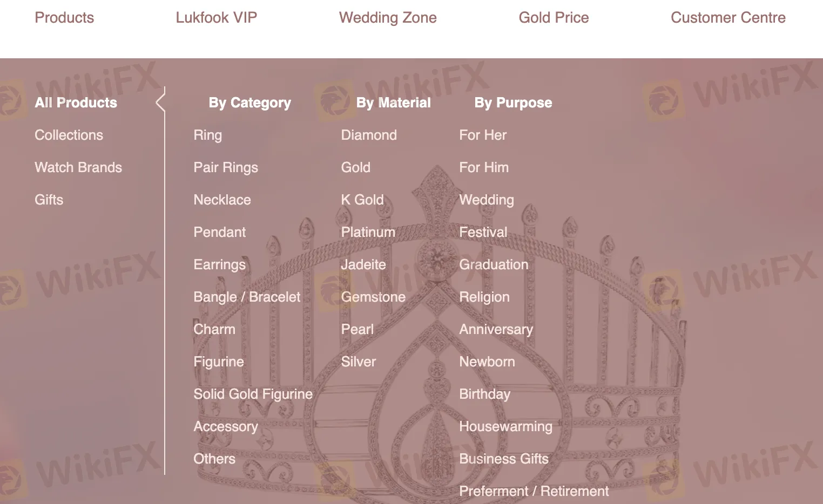
Task: View the Gifts category
Action: click(x=49, y=200)
